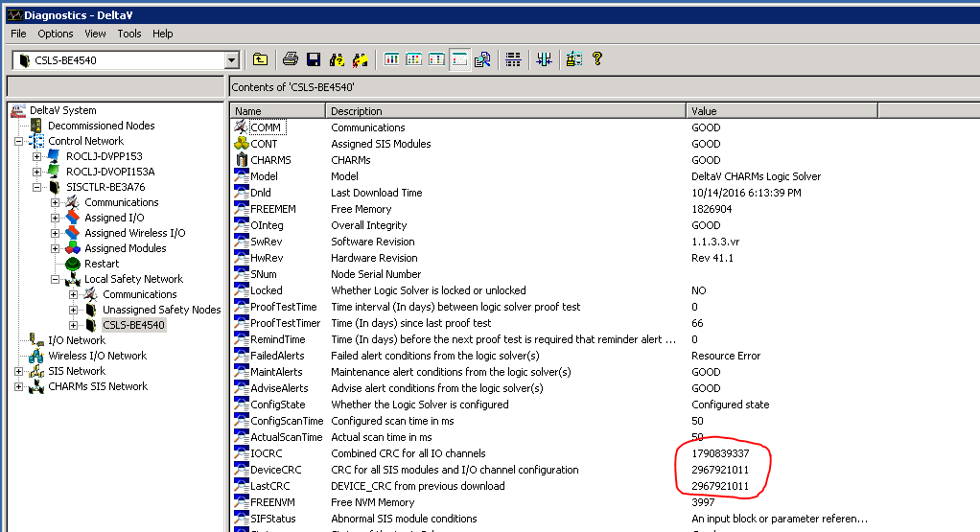Screen dimensions: 980x532
Task: Click the Print toolbar icon
Action: [290, 59]
